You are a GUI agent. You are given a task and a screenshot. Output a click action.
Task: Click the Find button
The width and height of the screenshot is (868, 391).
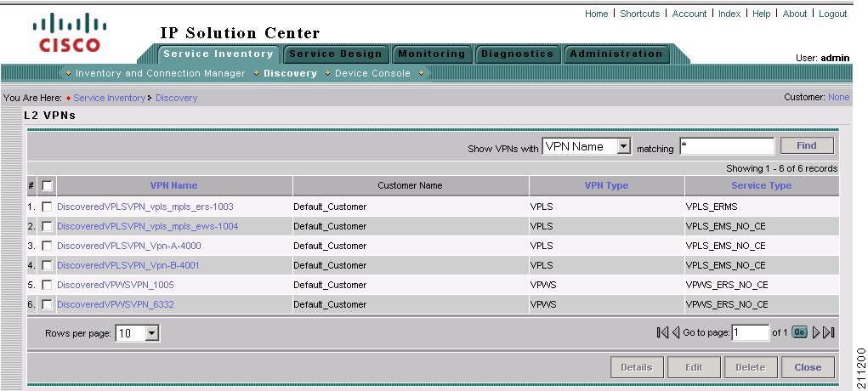[x=807, y=145]
